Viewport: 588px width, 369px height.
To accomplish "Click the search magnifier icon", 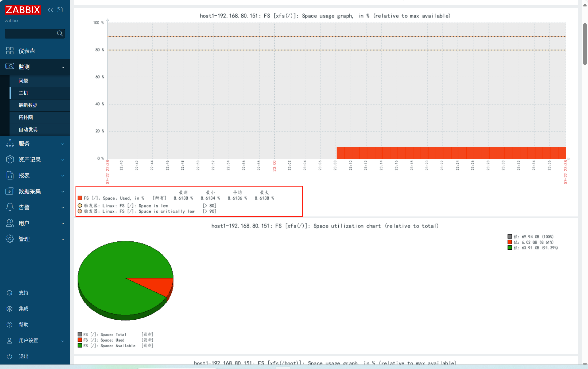I will pyautogui.click(x=60, y=33).
